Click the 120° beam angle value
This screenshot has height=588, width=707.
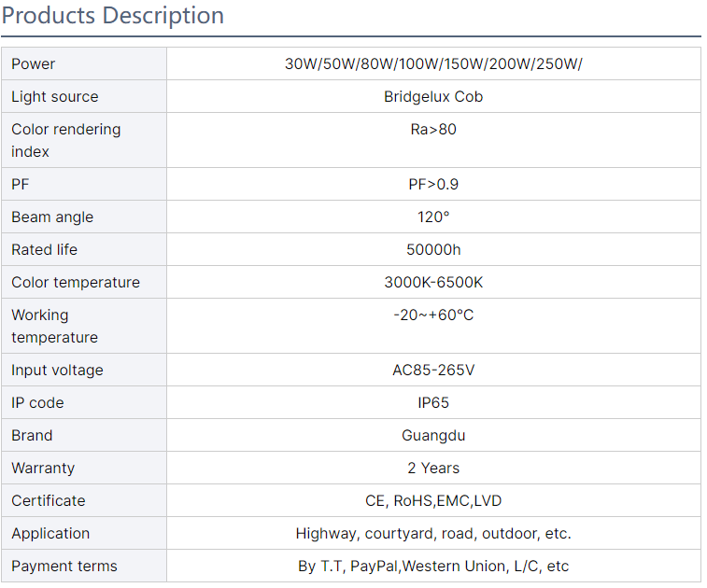click(x=433, y=217)
